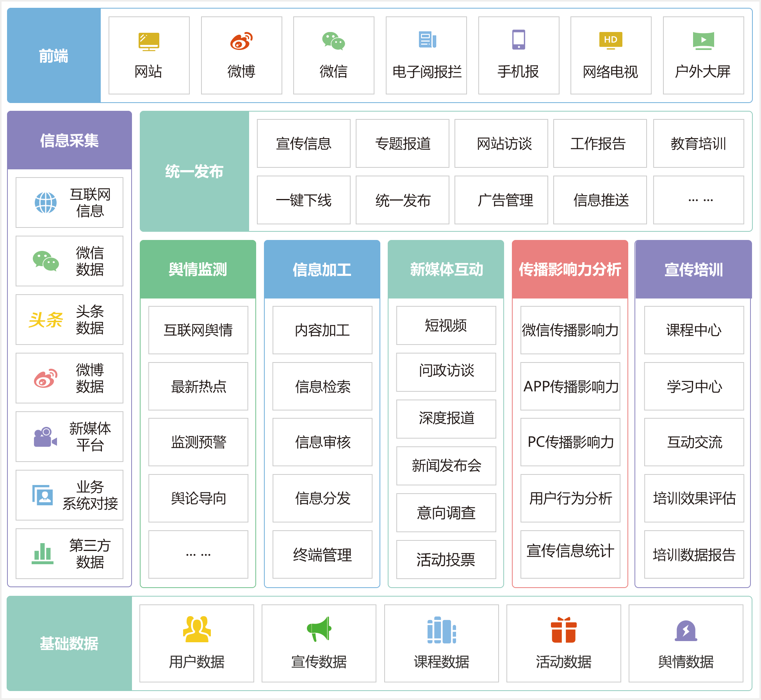Click the 短视频 item
The width and height of the screenshot is (761, 700).
tap(446, 325)
